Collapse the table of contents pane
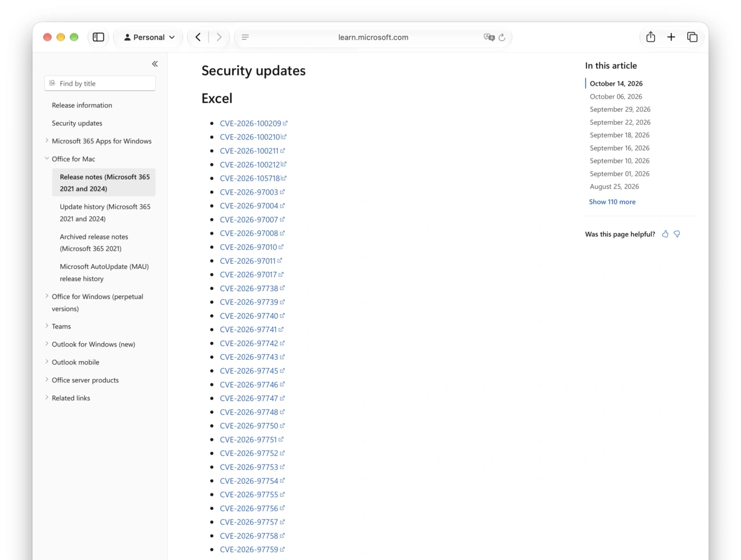 tap(155, 64)
